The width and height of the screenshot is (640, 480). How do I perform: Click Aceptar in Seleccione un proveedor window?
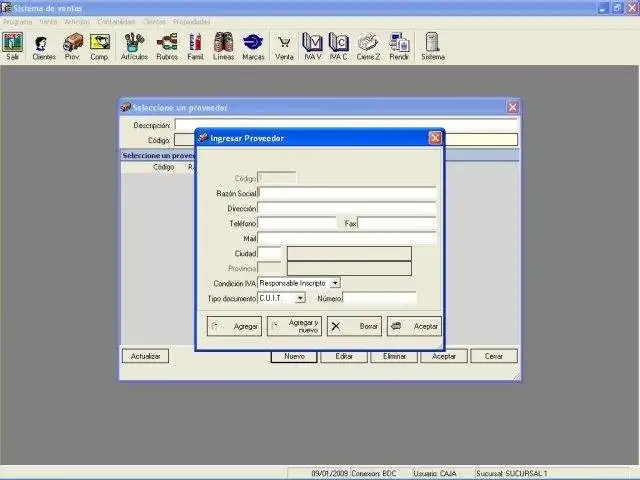[444, 356]
